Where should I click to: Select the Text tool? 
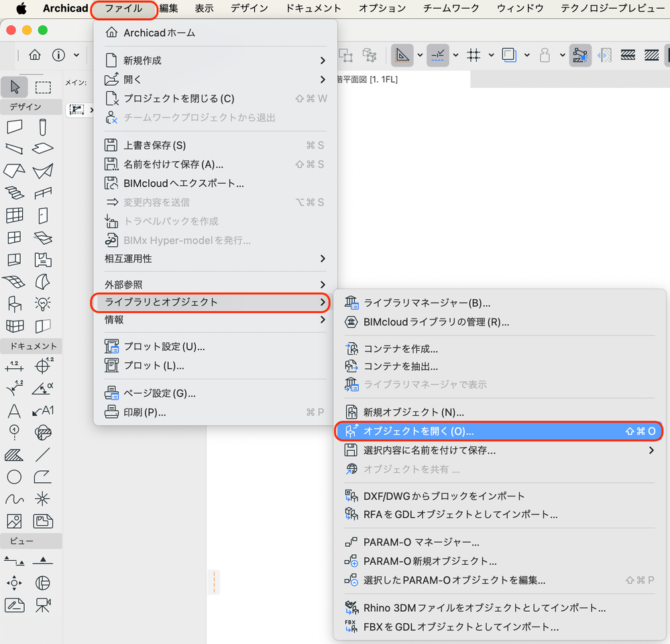pyautogui.click(x=14, y=411)
